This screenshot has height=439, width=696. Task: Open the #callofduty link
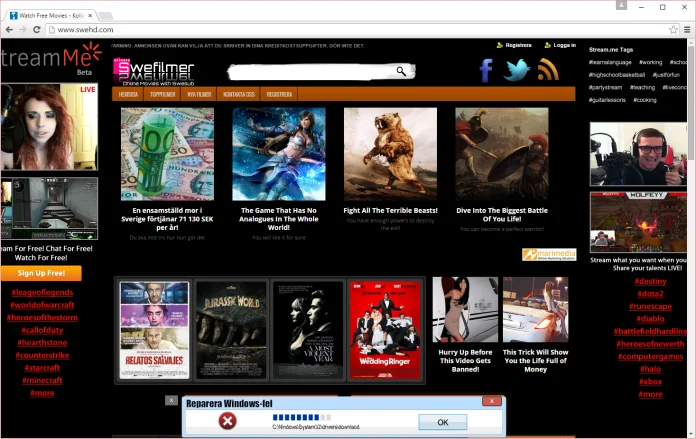click(42, 330)
